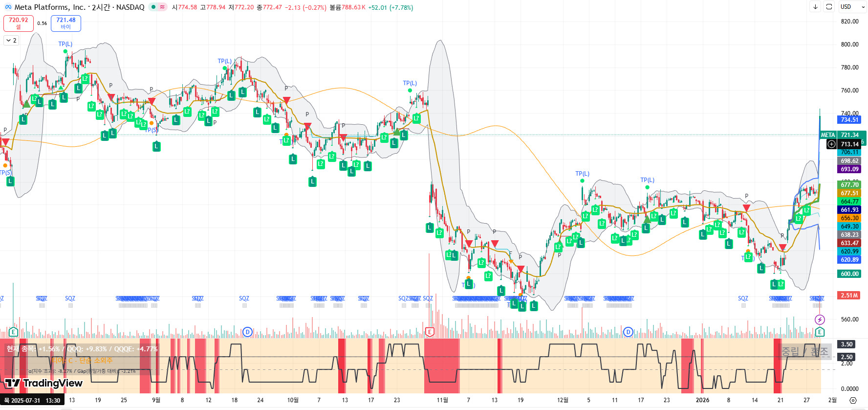Viewport: 868px width, 410px height.
Task: Click the 2026 label on the time axis
Action: [702, 400]
